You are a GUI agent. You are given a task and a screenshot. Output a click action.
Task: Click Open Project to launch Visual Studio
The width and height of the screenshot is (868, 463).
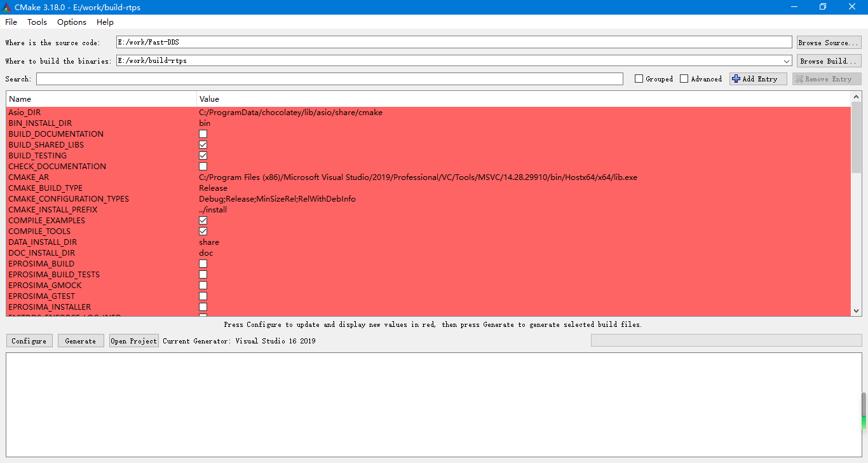pos(133,340)
